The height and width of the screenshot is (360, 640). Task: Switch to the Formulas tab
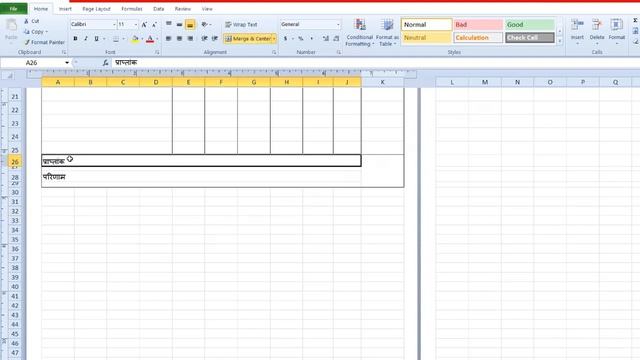tap(132, 9)
